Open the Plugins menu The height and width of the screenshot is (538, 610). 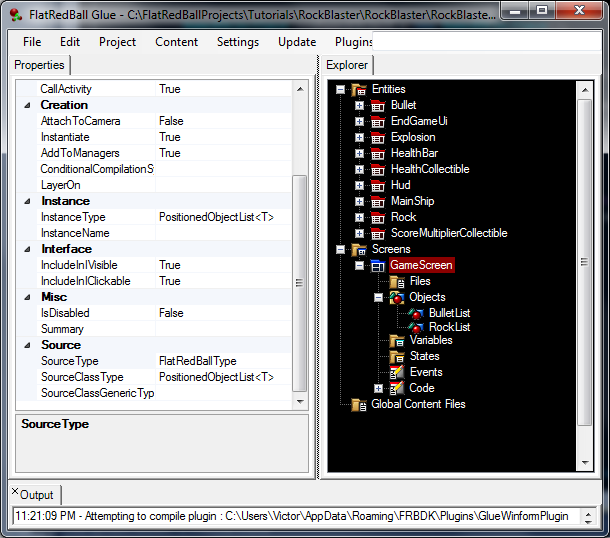tap(354, 42)
